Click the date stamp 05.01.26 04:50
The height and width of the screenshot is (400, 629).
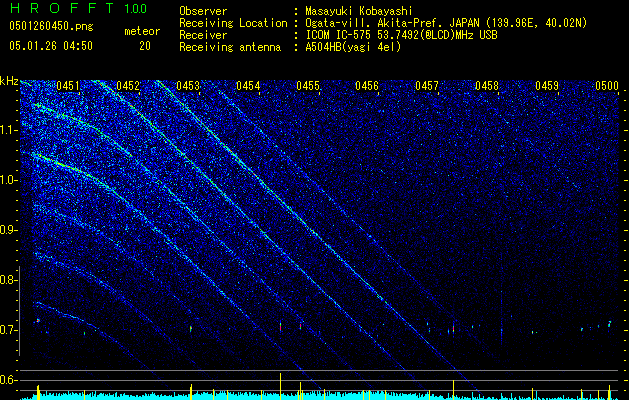click(x=51, y=46)
